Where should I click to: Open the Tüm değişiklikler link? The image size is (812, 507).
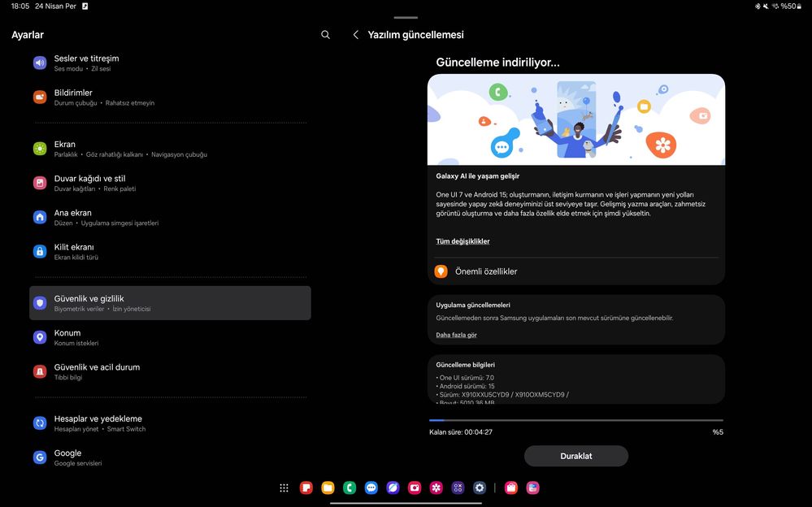click(x=462, y=241)
